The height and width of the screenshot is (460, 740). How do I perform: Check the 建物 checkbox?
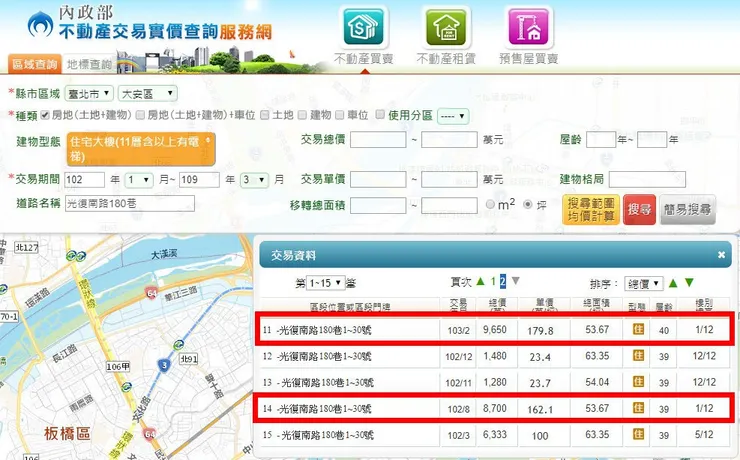[x=302, y=115]
